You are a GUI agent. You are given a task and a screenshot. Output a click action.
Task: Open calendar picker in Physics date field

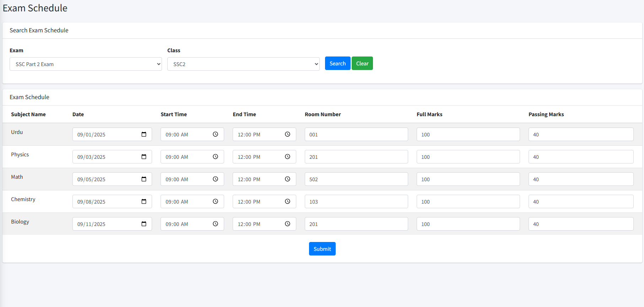[x=144, y=157]
